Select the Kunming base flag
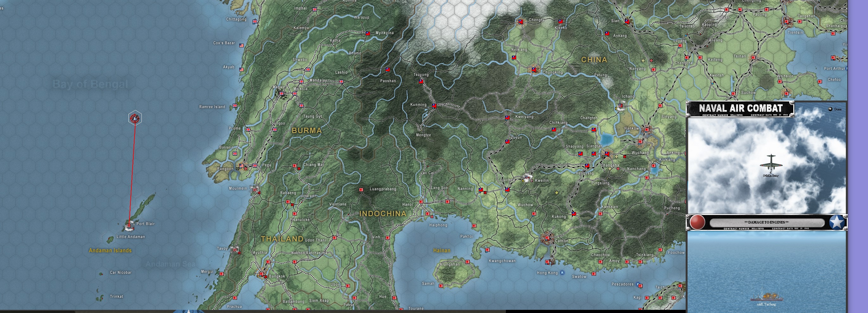 pos(434,106)
